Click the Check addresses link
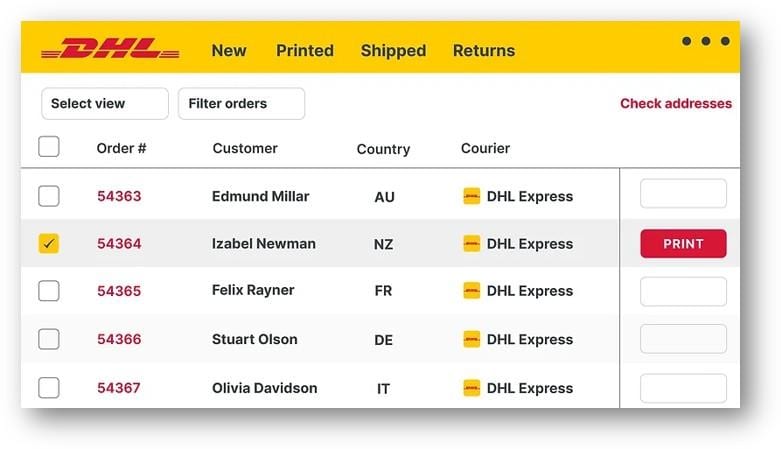This screenshot has height=449, width=781. pyautogui.click(x=675, y=103)
